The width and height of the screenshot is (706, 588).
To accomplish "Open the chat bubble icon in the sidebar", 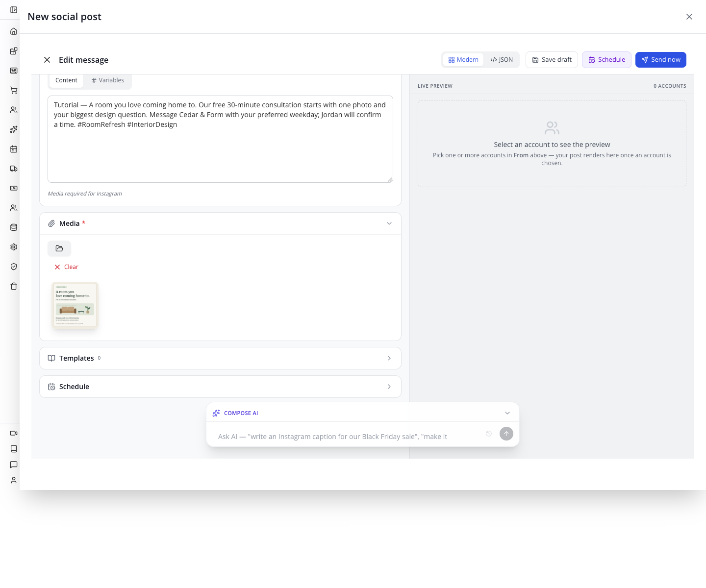I will pos(14,465).
